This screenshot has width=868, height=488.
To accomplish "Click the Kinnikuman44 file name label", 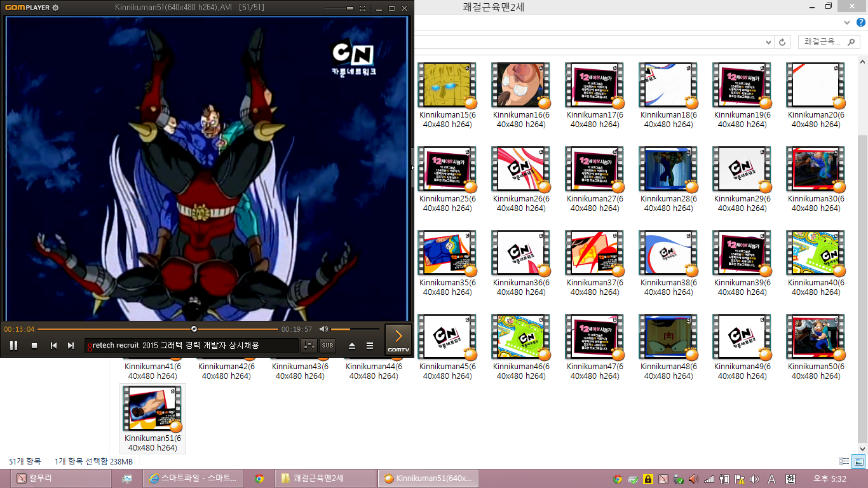I will click(x=372, y=371).
